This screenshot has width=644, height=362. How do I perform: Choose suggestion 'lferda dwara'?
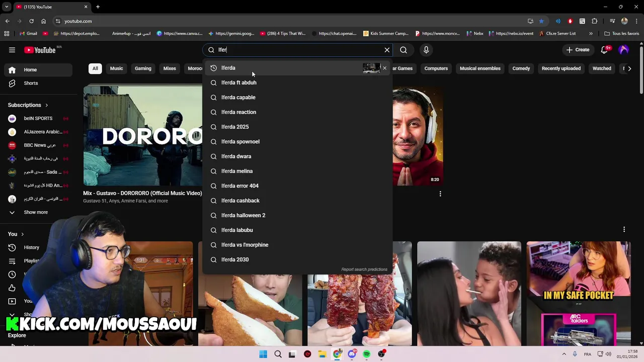[x=297, y=156]
